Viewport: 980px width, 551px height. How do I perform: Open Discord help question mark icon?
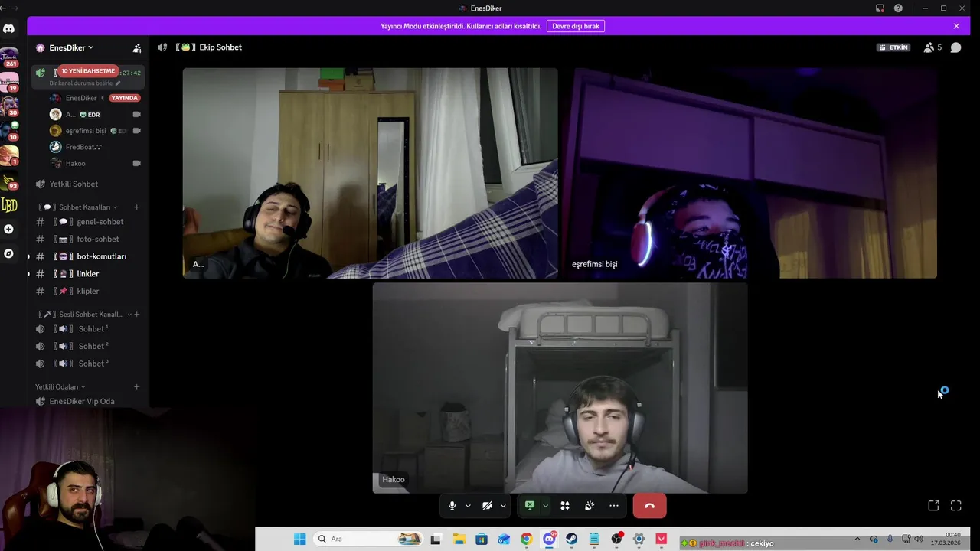point(898,8)
